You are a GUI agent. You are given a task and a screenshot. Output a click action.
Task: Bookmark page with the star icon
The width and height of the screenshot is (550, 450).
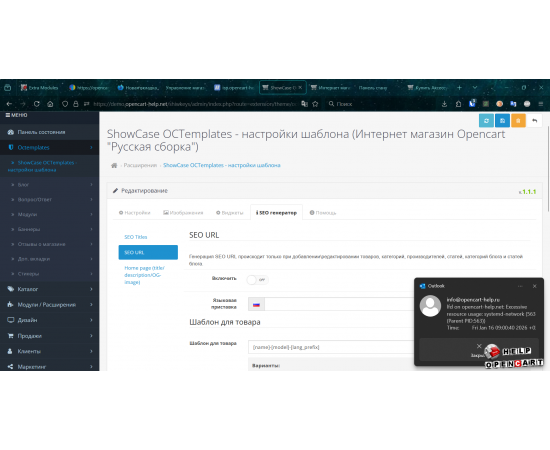pyautogui.click(x=315, y=104)
